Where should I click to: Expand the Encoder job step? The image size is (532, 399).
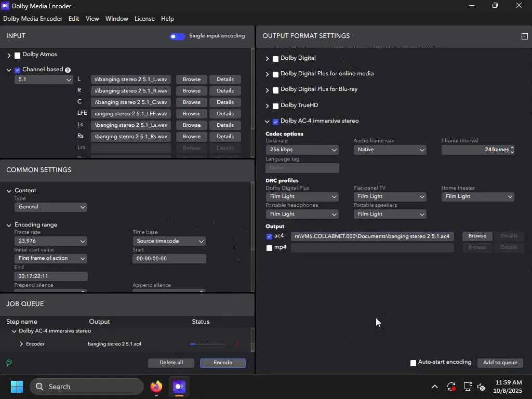21,344
